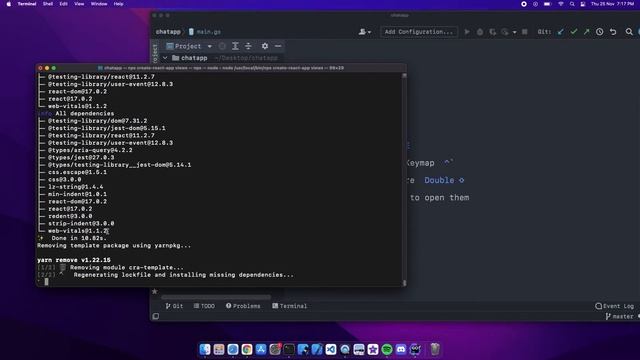Click the Expand All icon in Project panel

coord(236,46)
